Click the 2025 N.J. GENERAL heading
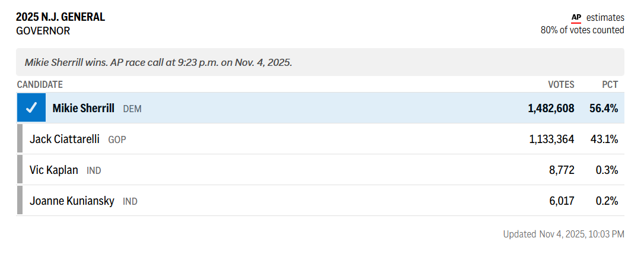The image size is (644, 257). [60, 17]
